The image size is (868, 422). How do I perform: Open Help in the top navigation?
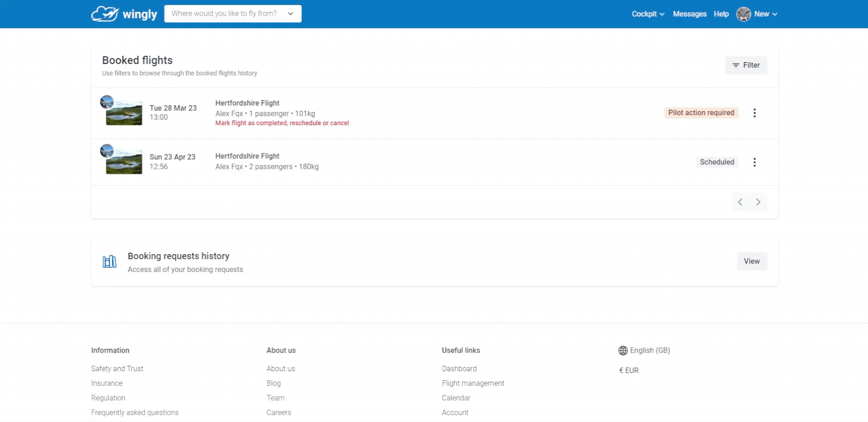coord(721,14)
